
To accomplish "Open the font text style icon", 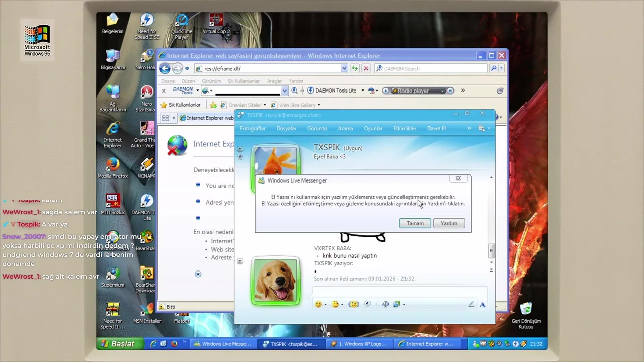I will pyautogui.click(x=385, y=304).
